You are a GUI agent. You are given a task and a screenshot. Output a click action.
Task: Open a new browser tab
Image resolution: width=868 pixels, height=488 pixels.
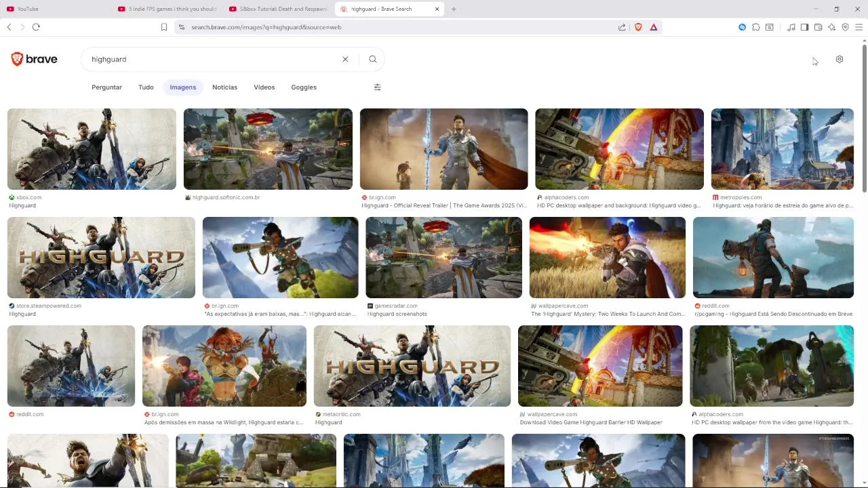[x=454, y=9]
